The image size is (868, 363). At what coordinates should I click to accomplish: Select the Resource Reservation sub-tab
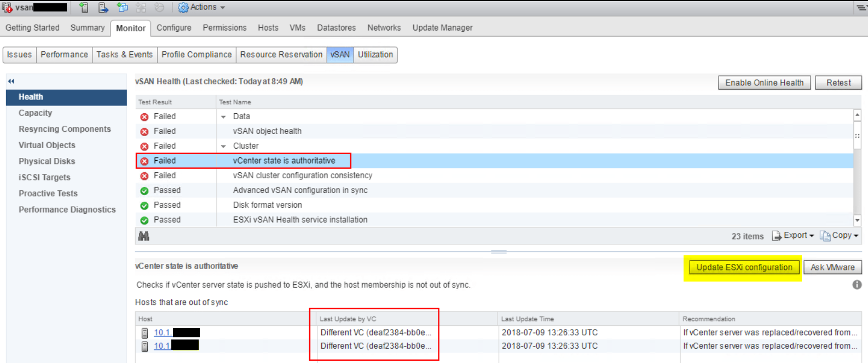[281, 55]
